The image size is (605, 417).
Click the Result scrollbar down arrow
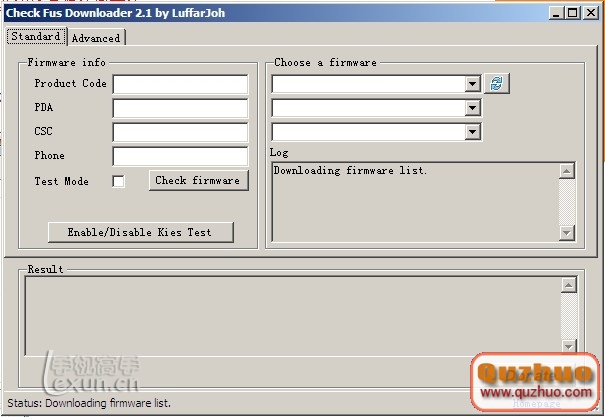(568, 346)
